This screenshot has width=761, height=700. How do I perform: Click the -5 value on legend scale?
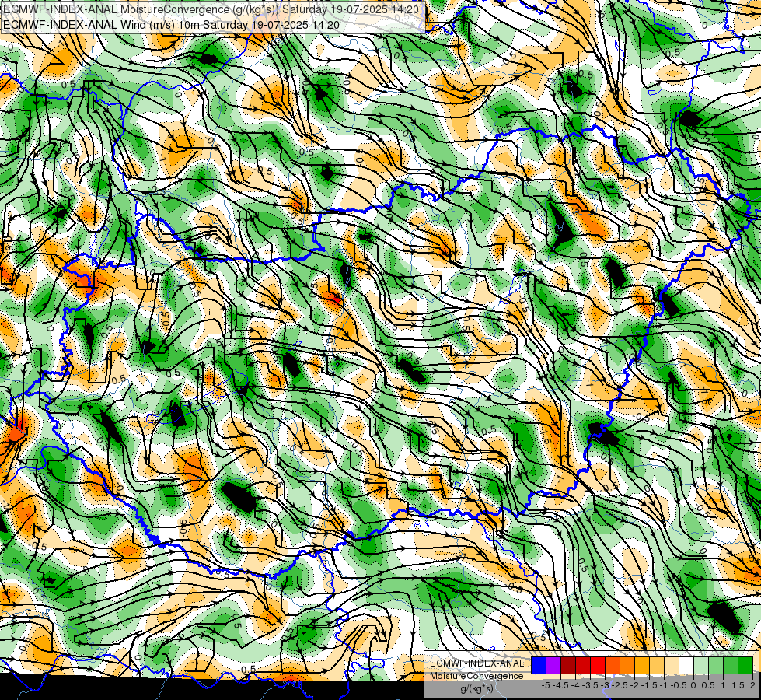click(x=546, y=685)
